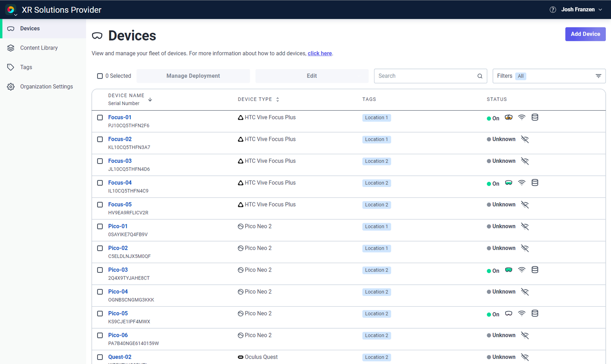The width and height of the screenshot is (611, 364).
Task: Select the Quest-02 row checkbox
Action: [100, 357]
